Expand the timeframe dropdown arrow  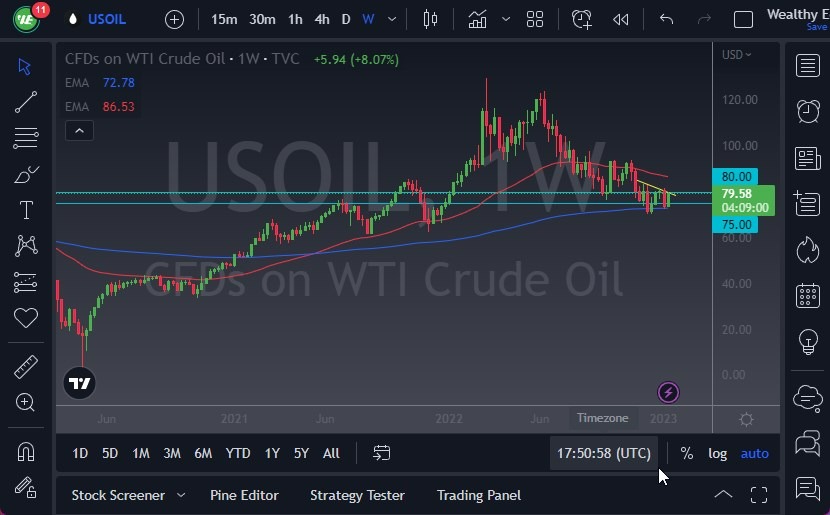point(392,20)
